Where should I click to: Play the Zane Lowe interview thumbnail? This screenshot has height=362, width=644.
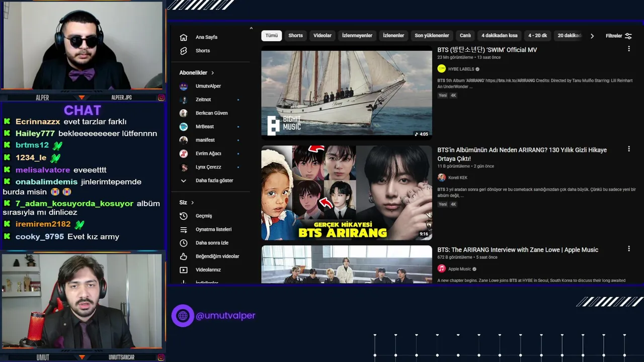(x=347, y=264)
